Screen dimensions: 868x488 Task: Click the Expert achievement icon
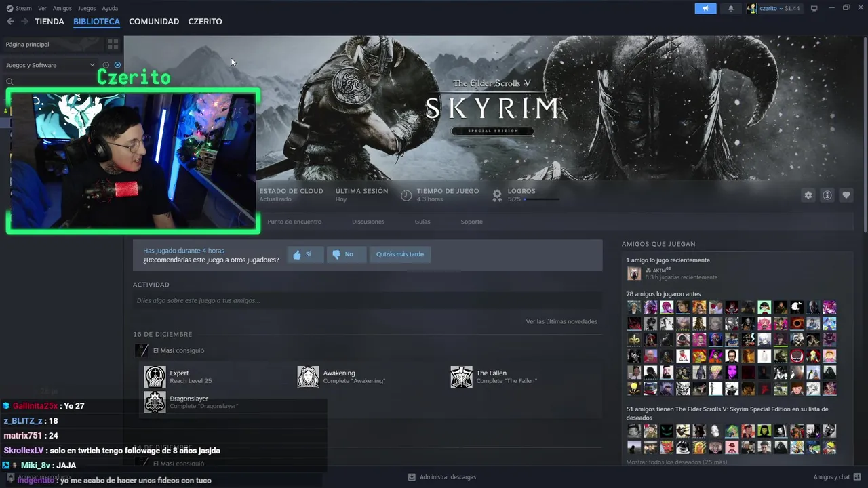pos(155,377)
